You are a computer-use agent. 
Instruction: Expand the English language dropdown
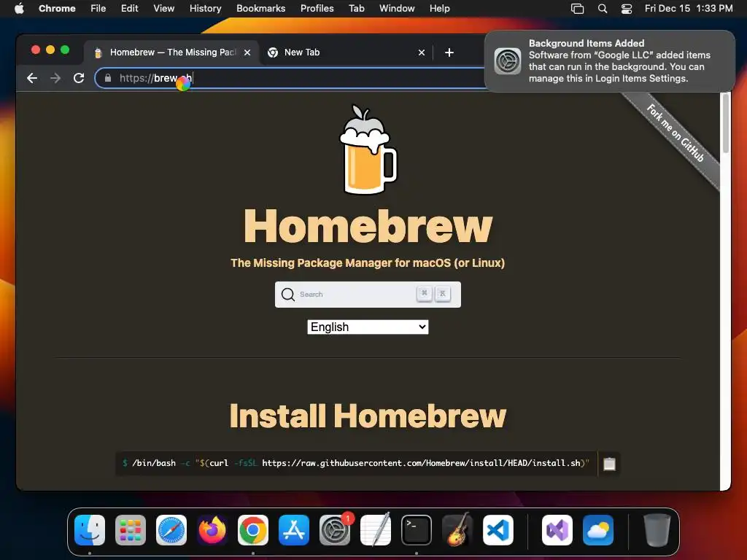pyautogui.click(x=368, y=327)
